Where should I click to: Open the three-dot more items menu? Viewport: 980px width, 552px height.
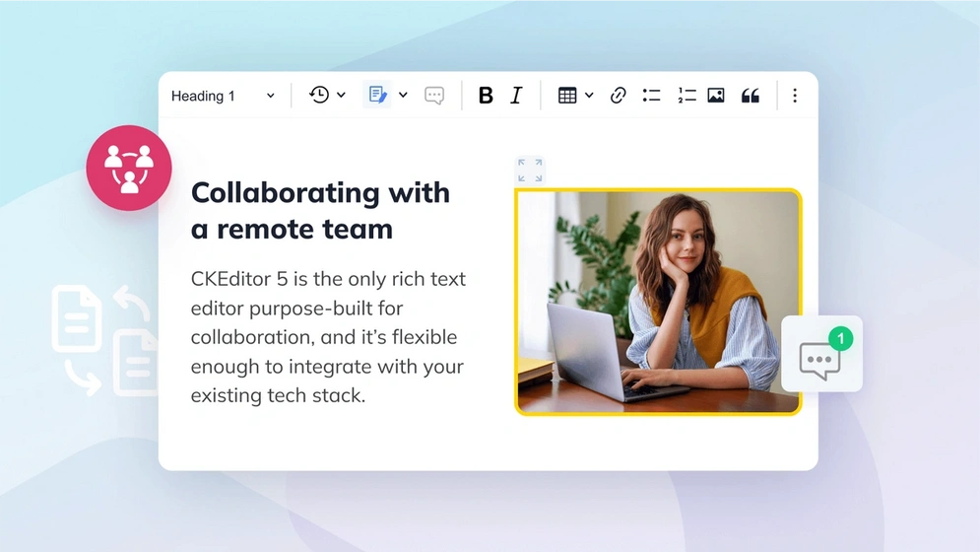tap(795, 96)
